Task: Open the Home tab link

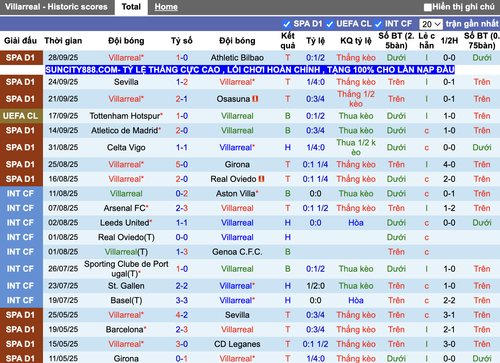Action: 166,7
